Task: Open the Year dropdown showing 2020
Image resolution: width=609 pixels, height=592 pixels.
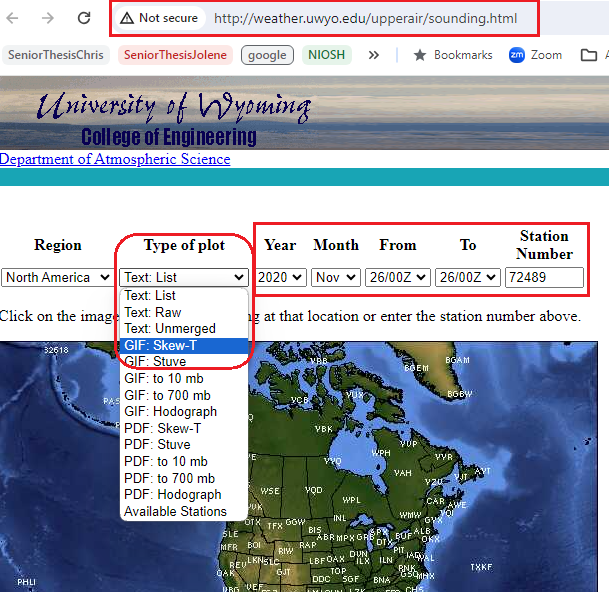Action: 281,277
